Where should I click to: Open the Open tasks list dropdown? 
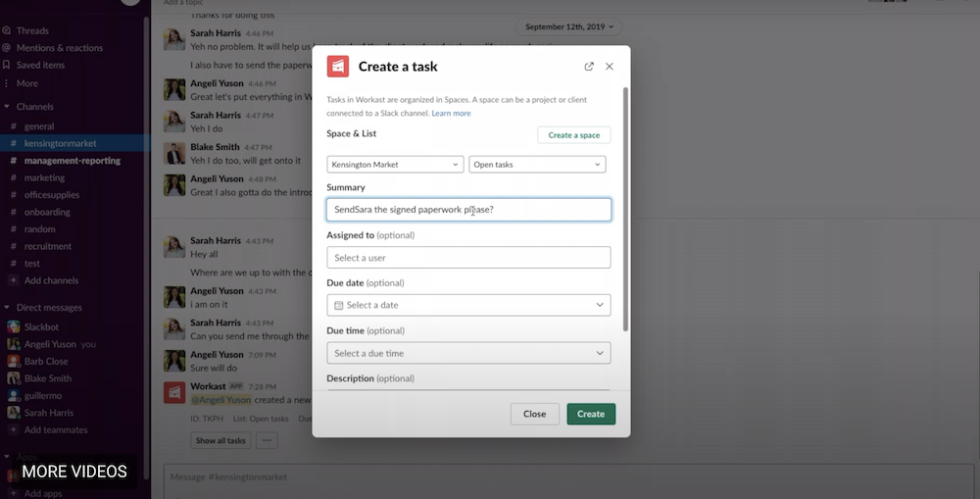pyautogui.click(x=537, y=165)
